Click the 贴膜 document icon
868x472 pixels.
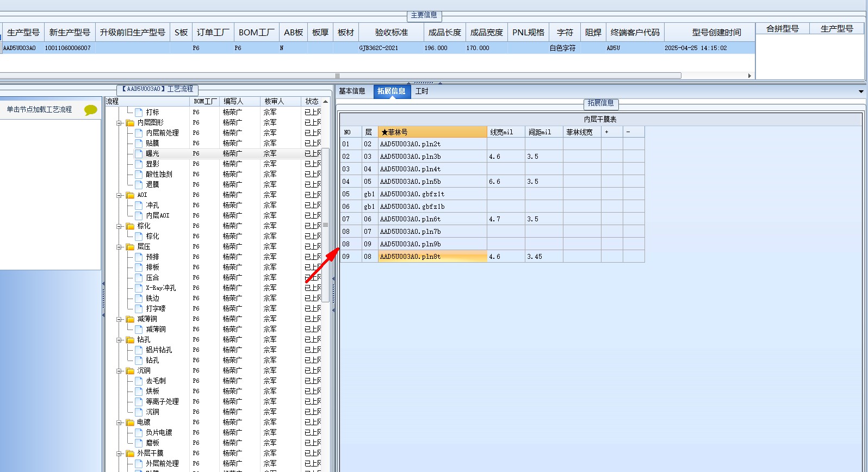[x=139, y=144]
